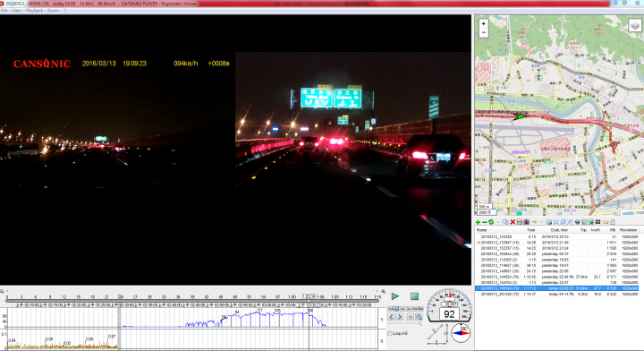
Task: Sort file list by Resolution column header
Action: tap(629, 230)
